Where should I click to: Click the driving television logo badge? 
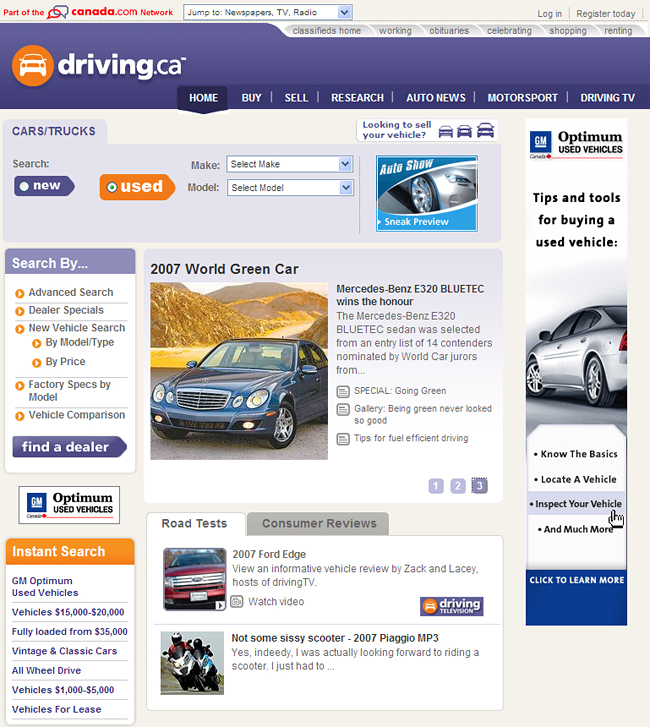[451, 606]
